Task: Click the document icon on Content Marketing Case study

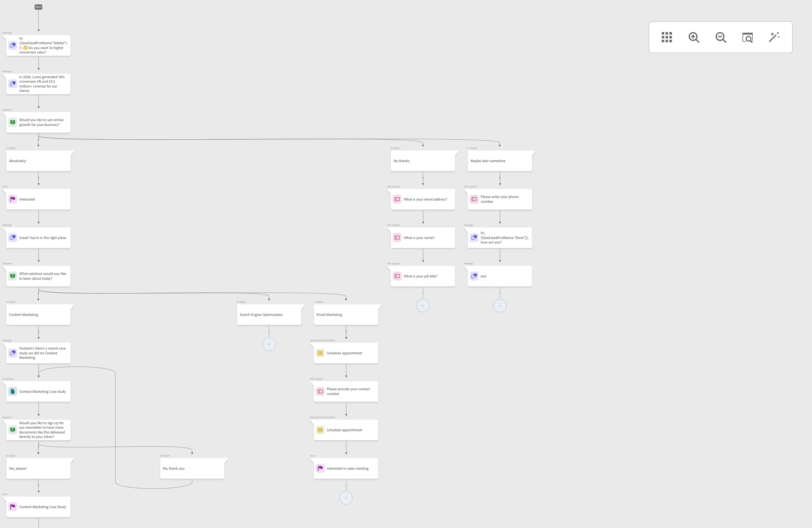Action: pyautogui.click(x=12, y=392)
